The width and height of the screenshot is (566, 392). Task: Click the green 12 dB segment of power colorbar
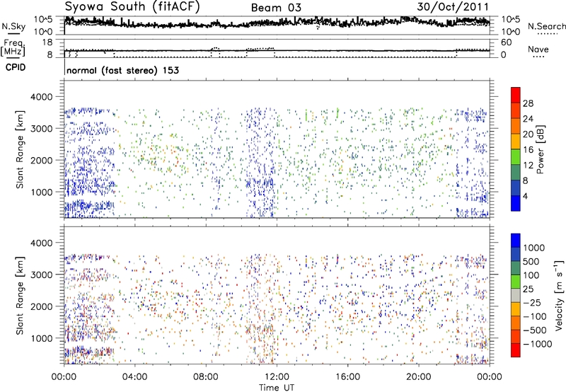coord(516,157)
